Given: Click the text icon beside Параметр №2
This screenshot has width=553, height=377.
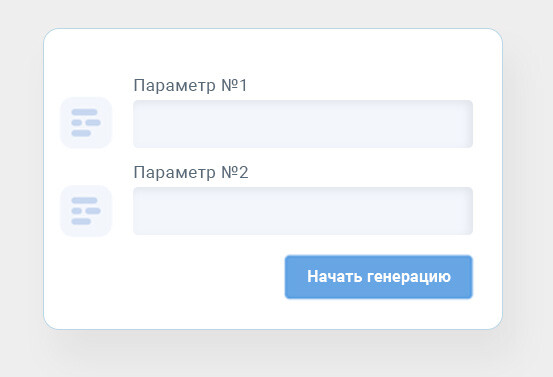Looking at the screenshot, I should pos(86,211).
